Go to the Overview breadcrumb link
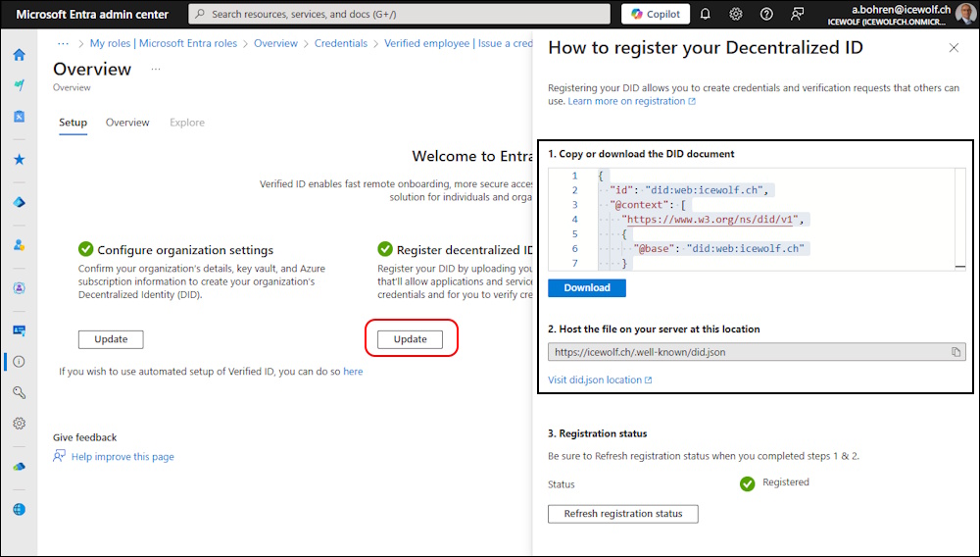The height and width of the screenshot is (557, 980). [x=275, y=43]
